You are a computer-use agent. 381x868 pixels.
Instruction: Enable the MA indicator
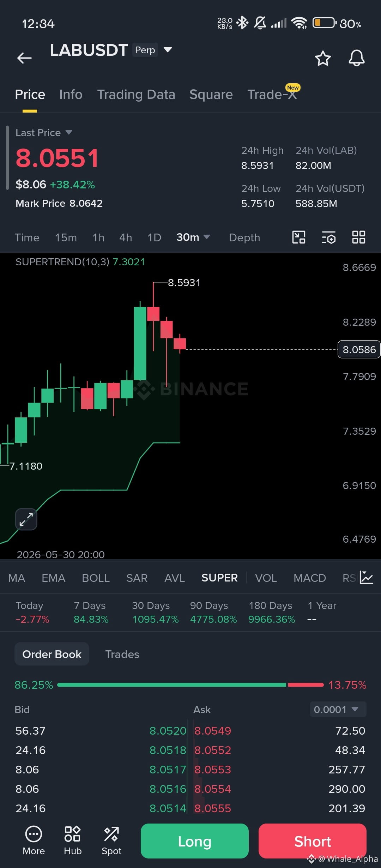point(17,578)
